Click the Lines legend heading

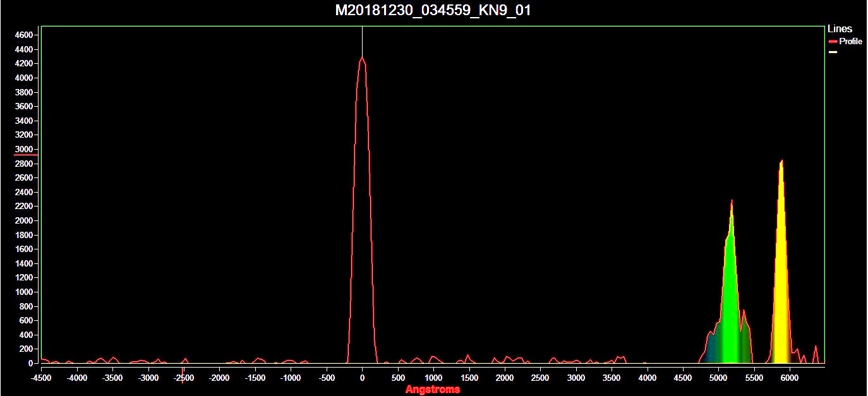click(840, 28)
